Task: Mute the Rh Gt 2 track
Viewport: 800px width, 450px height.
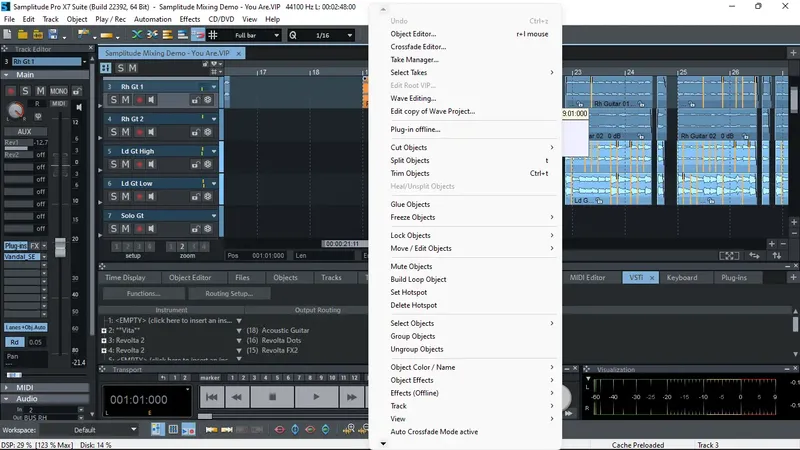Action: tap(126, 132)
